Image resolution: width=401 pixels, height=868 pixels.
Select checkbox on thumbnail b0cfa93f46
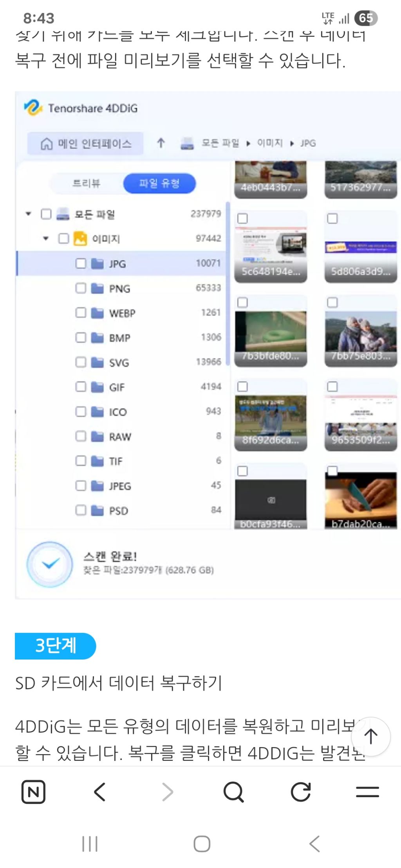click(x=243, y=471)
